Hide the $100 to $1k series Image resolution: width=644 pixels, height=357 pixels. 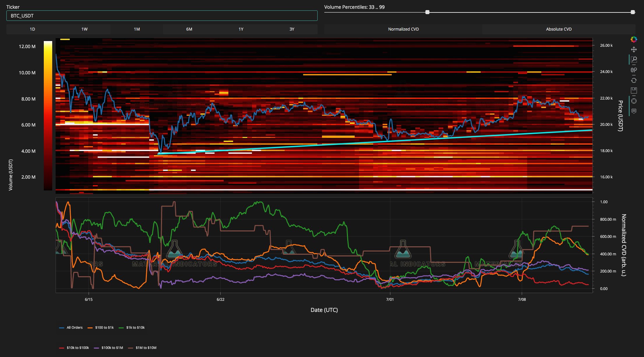click(101, 327)
